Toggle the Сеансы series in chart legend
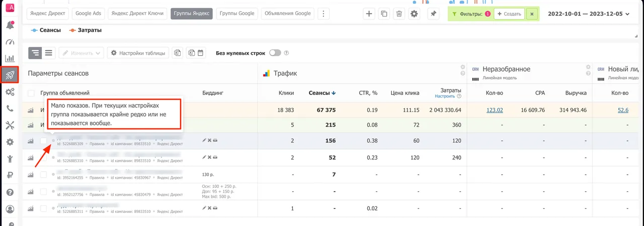The image size is (644, 226). click(46, 30)
